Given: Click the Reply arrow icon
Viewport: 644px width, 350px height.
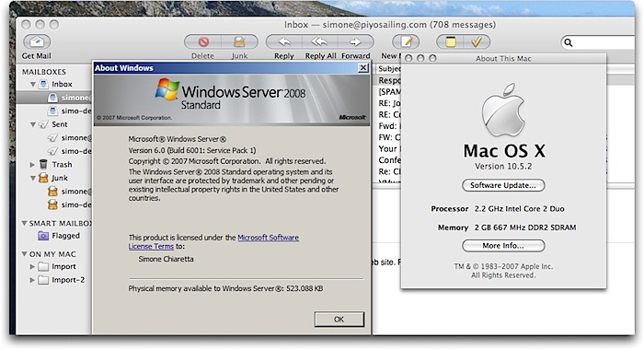Looking at the screenshot, I should (284, 42).
